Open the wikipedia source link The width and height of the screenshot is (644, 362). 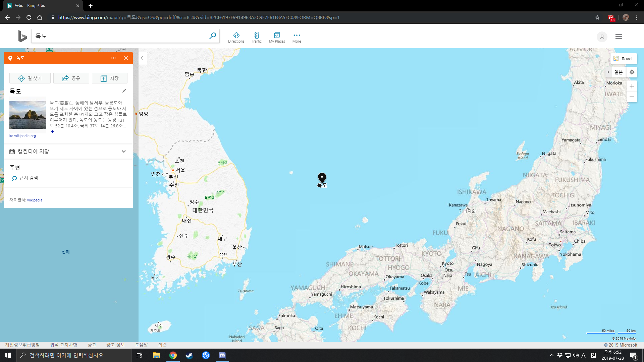[x=35, y=200]
